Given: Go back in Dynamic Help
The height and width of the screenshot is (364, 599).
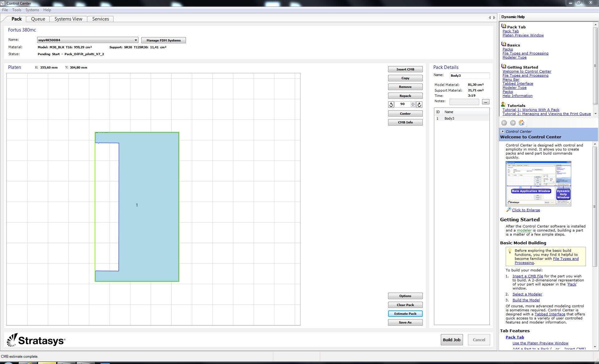Looking at the screenshot, I should (x=504, y=123).
